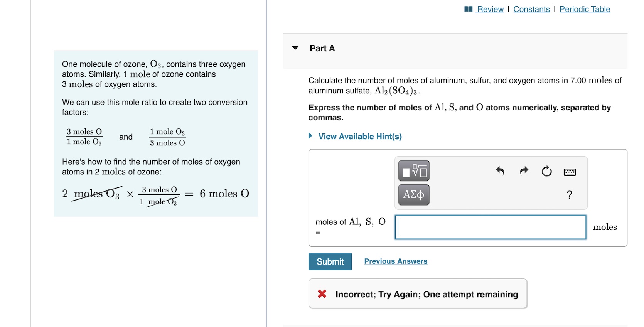Click the Review link
644x327 pixels.
[490, 9]
